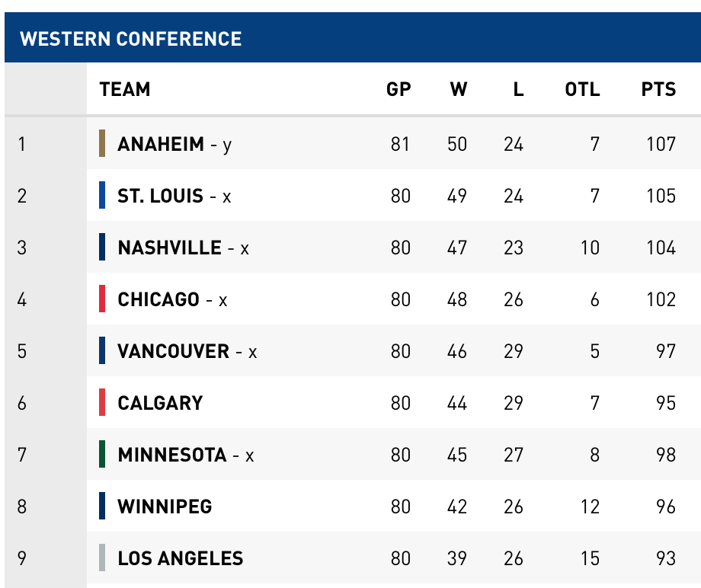Click Anaheim's gold team color bar
The image size is (701, 588).
[102, 143]
